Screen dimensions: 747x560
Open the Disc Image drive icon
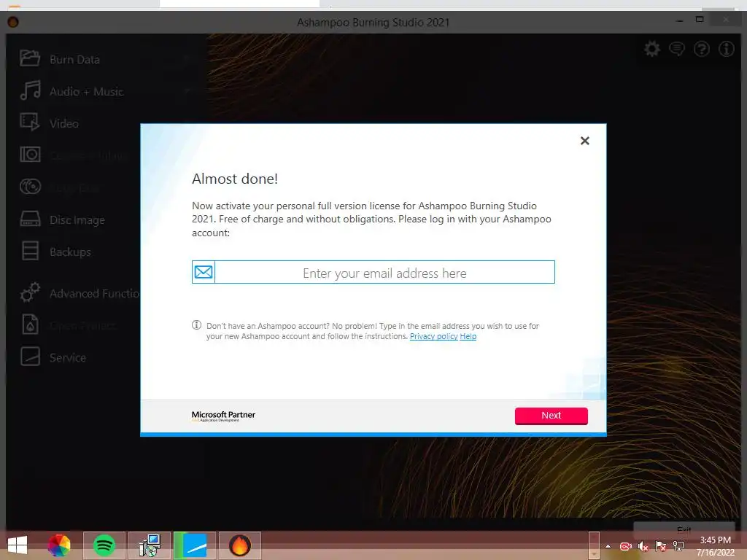tap(30, 219)
